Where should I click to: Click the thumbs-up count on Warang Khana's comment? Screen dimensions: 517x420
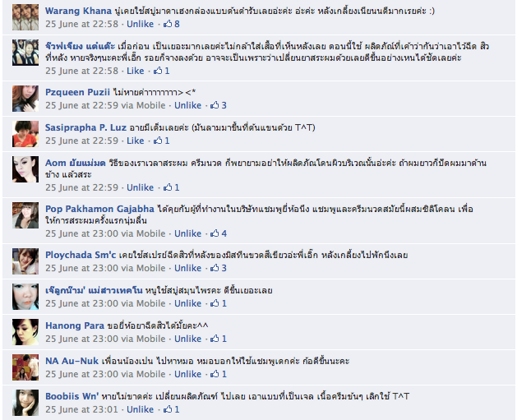coord(172,24)
